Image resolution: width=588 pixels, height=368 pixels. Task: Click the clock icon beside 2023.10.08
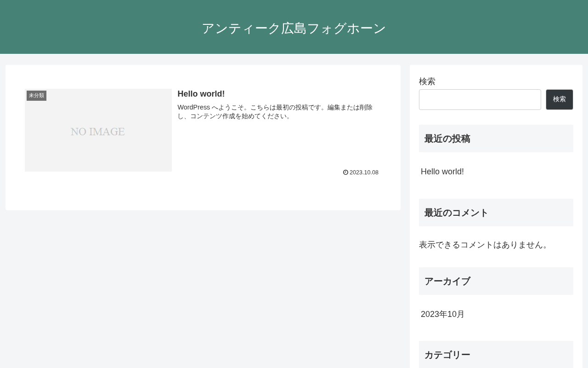pos(345,172)
